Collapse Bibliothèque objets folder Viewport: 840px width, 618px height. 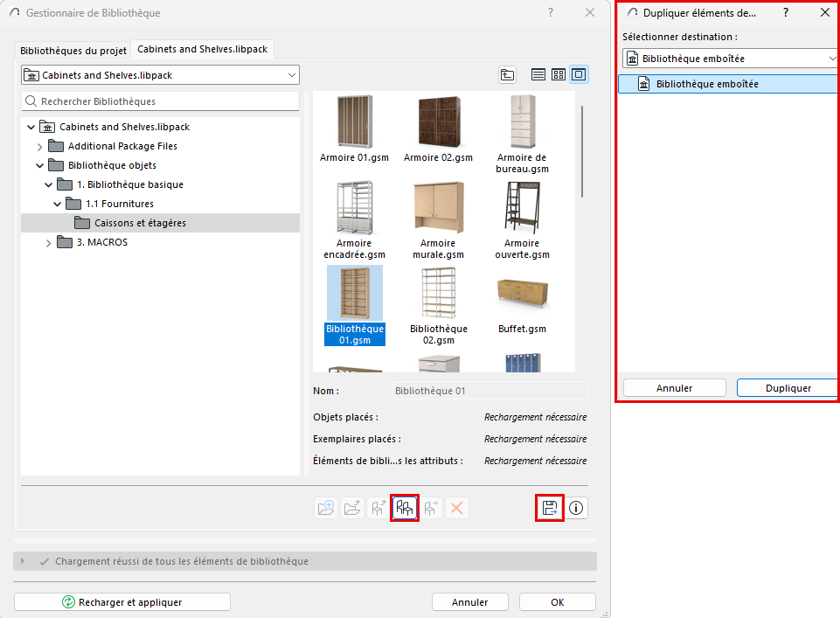39,165
